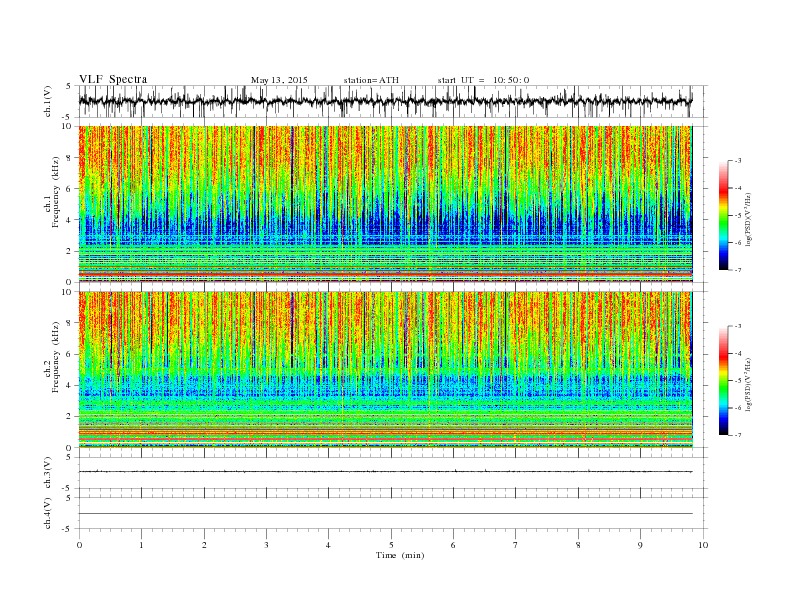Click the "ch.3(V)" axis label
Screen dimensions: 792x612
pyautogui.click(x=48, y=473)
